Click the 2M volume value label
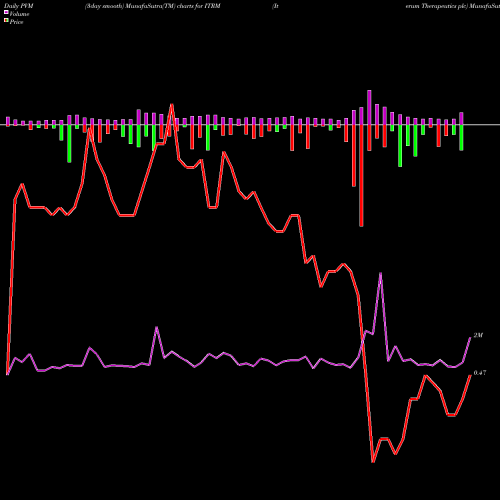This screenshot has width=500, height=500. pos(478,335)
